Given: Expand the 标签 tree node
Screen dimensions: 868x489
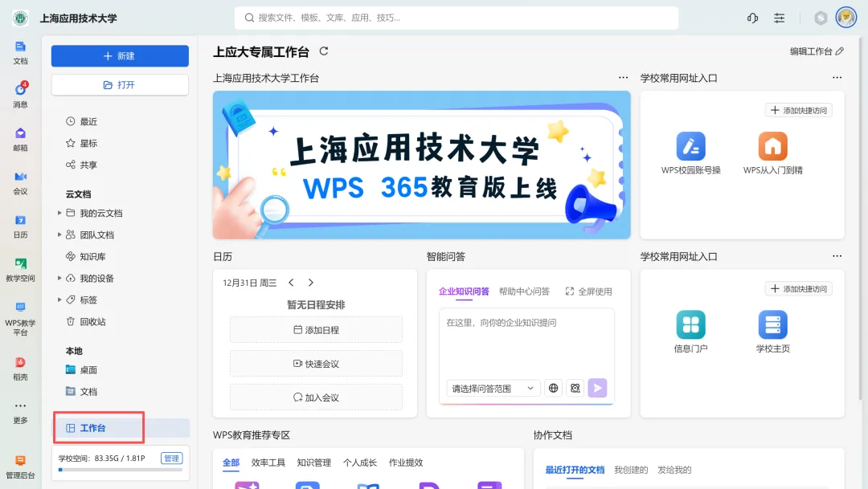Looking at the screenshot, I should pyautogui.click(x=59, y=300).
